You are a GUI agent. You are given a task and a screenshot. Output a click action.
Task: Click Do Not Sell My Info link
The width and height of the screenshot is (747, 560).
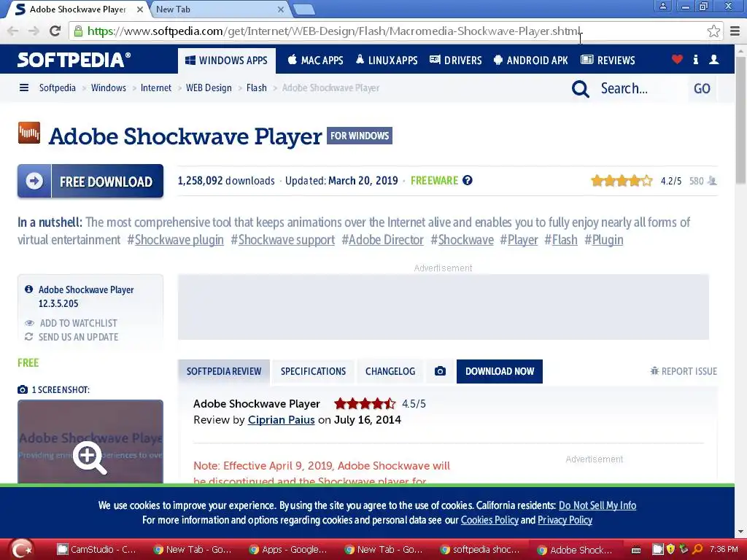pyautogui.click(x=597, y=505)
